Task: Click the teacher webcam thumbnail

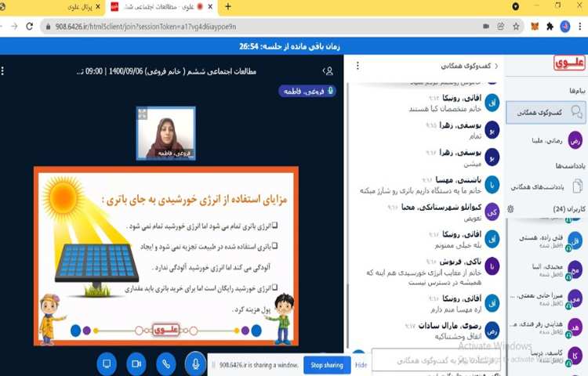Action: [165, 133]
